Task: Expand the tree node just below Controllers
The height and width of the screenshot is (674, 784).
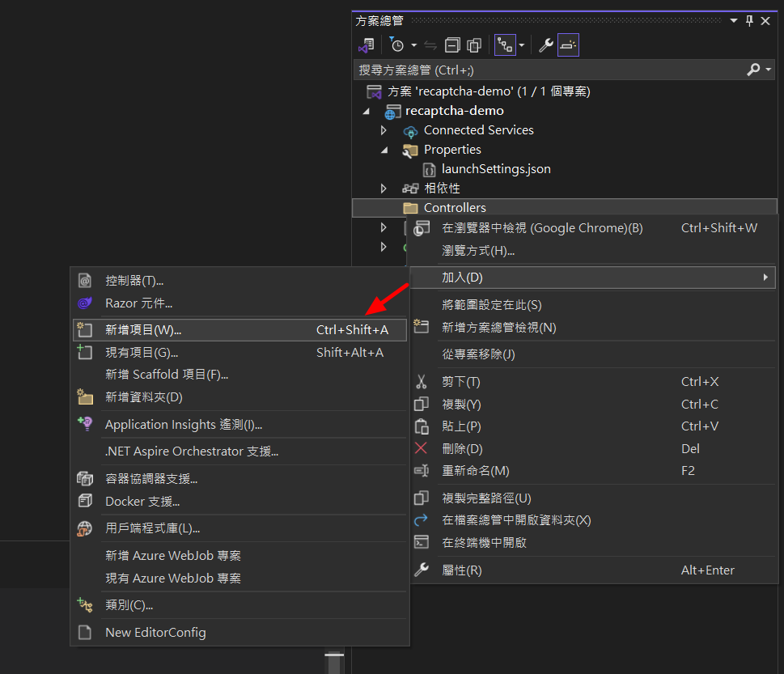Action: [x=384, y=227]
